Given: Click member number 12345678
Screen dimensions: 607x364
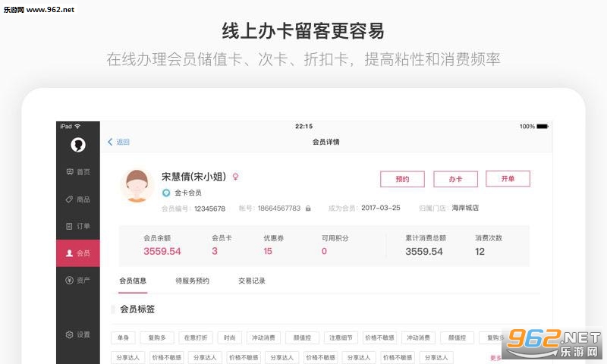Looking at the screenshot, I should [x=210, y=209].
